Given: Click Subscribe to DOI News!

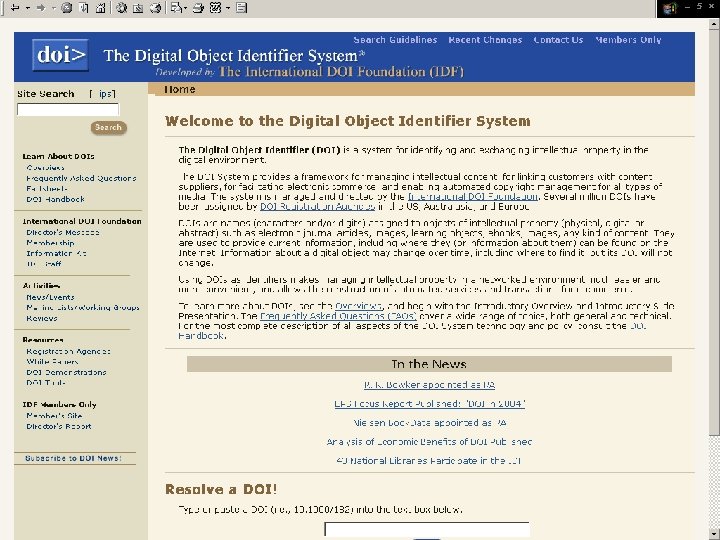Looking at the screenshot, I should coord(73,458).
